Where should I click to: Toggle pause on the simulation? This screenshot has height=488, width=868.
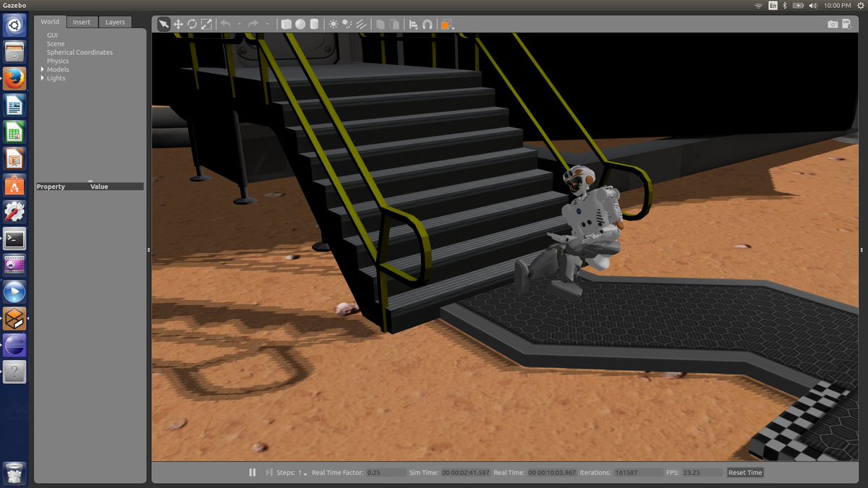(x=252, y=472)
